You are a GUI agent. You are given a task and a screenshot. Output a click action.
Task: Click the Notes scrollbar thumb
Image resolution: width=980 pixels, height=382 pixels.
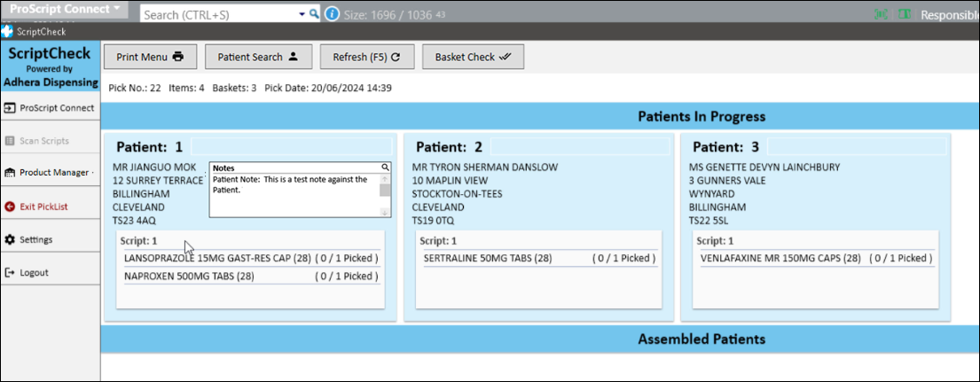(x=384, y=191)
